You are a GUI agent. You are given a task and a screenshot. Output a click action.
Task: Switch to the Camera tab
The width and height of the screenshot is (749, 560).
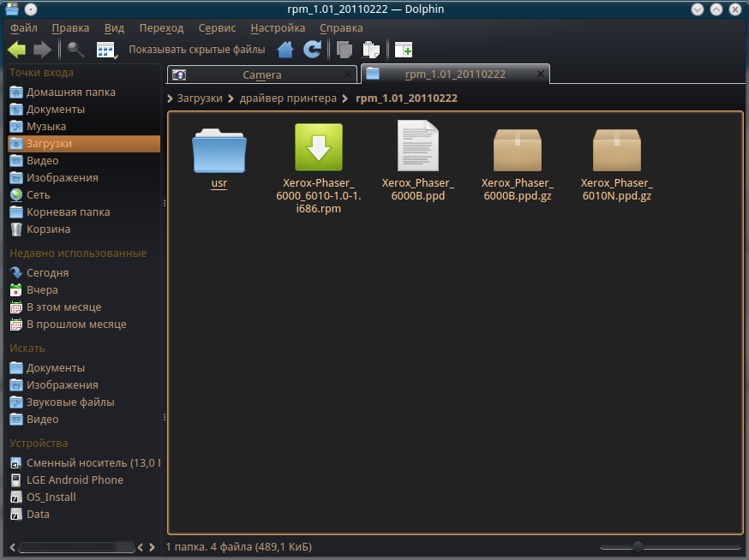(261, 74)
